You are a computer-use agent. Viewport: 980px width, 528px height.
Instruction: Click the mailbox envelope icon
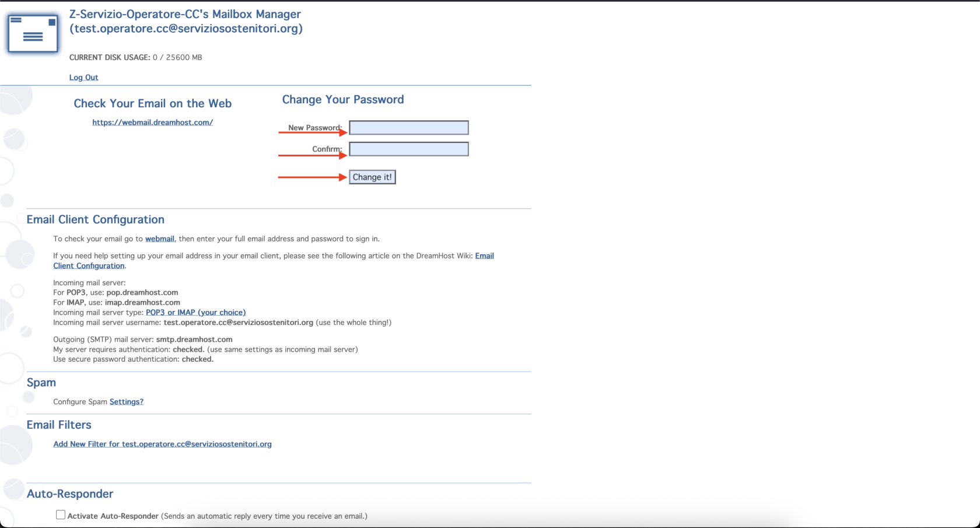(x=33, y=34)
